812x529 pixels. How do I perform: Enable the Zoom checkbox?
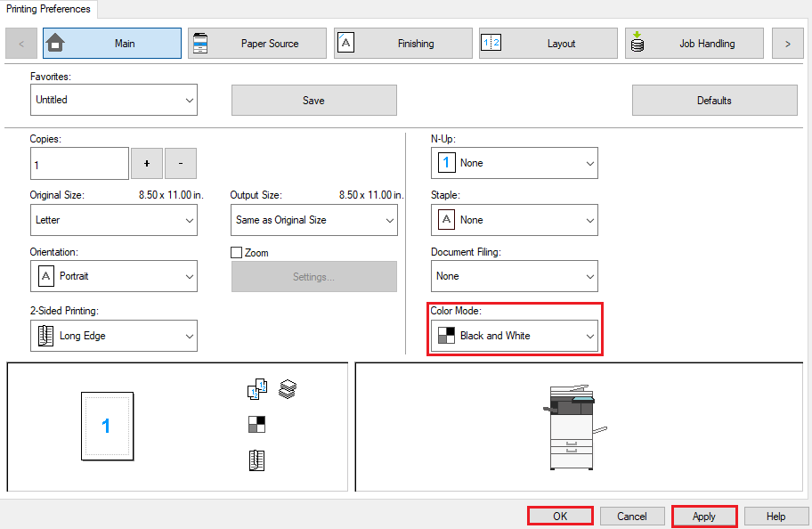237,252
